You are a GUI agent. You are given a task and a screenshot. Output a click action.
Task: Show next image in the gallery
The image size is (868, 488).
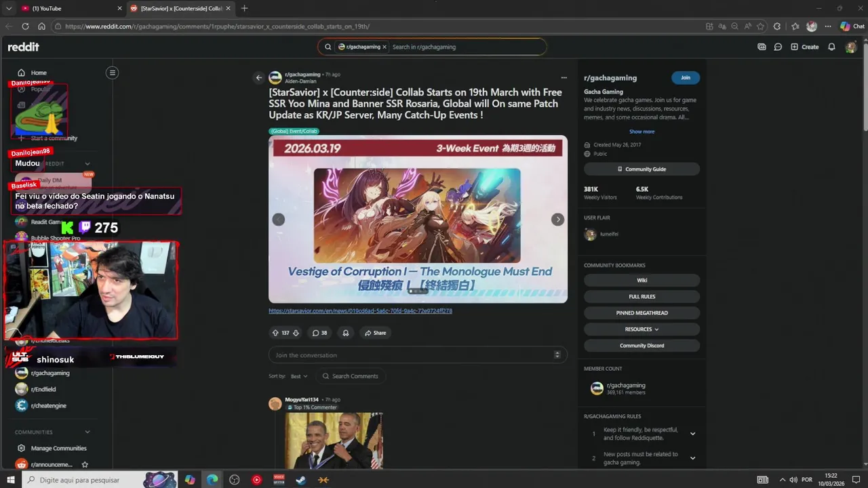(557, 220)
